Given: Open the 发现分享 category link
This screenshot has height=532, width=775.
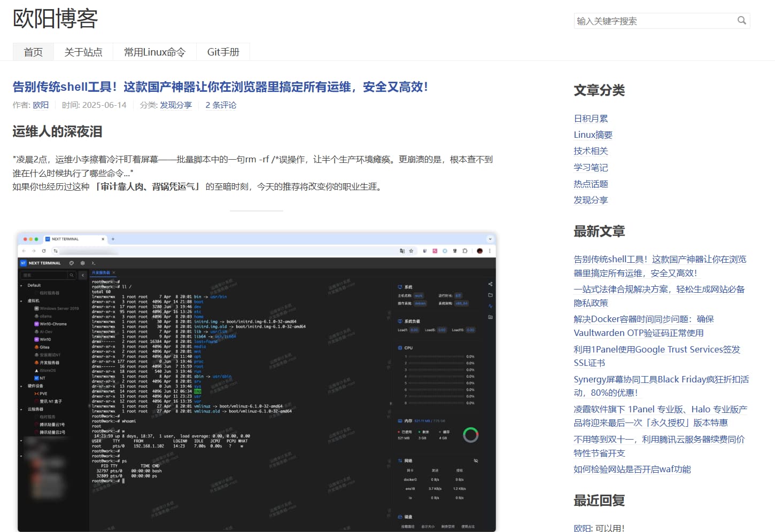Looking at the screenshot, I should click(x=591, y=200).
